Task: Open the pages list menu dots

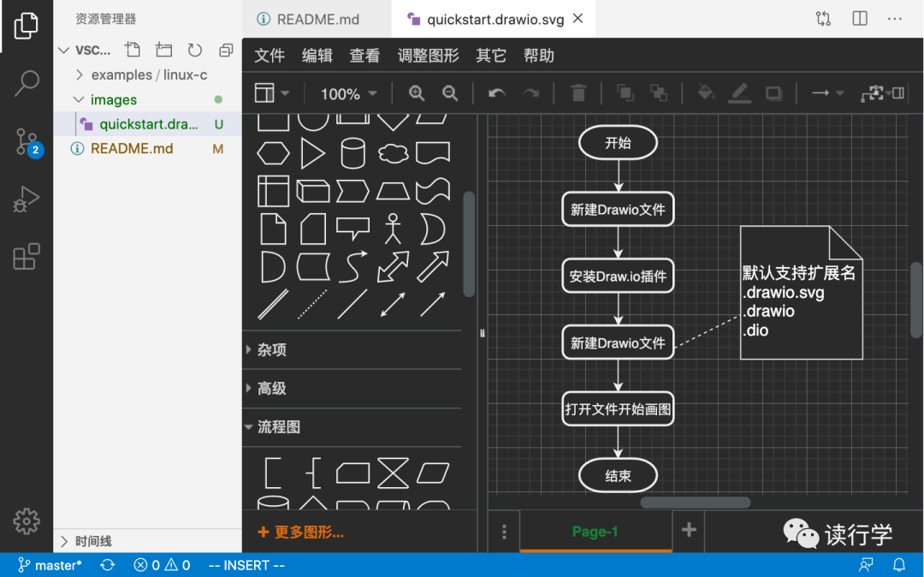Action: pos(504,532)
